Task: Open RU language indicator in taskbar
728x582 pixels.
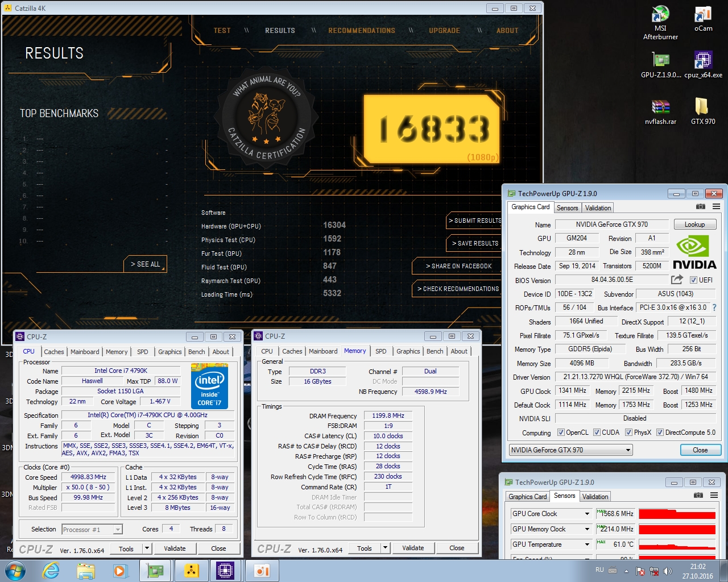Action: (599, 569)
